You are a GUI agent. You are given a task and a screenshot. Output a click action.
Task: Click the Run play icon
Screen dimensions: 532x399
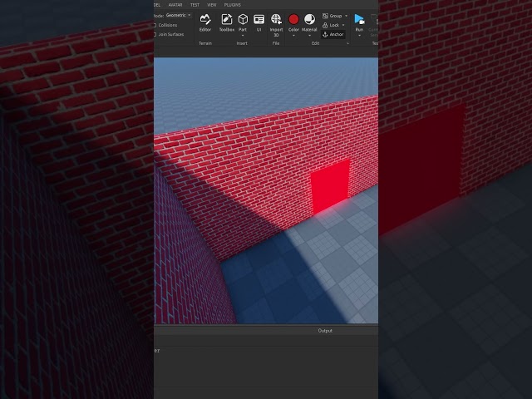pyautogui.click(x=359, y=19)
